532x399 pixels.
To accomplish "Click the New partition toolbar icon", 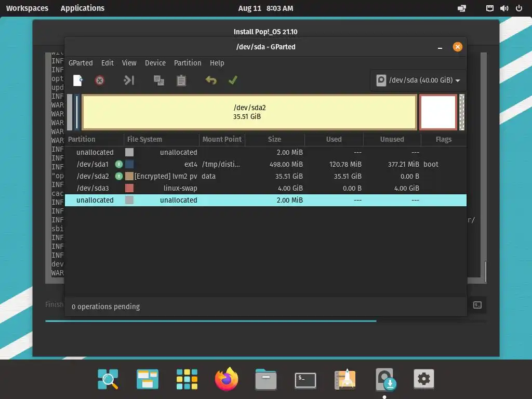I will (x=78, y=81).
